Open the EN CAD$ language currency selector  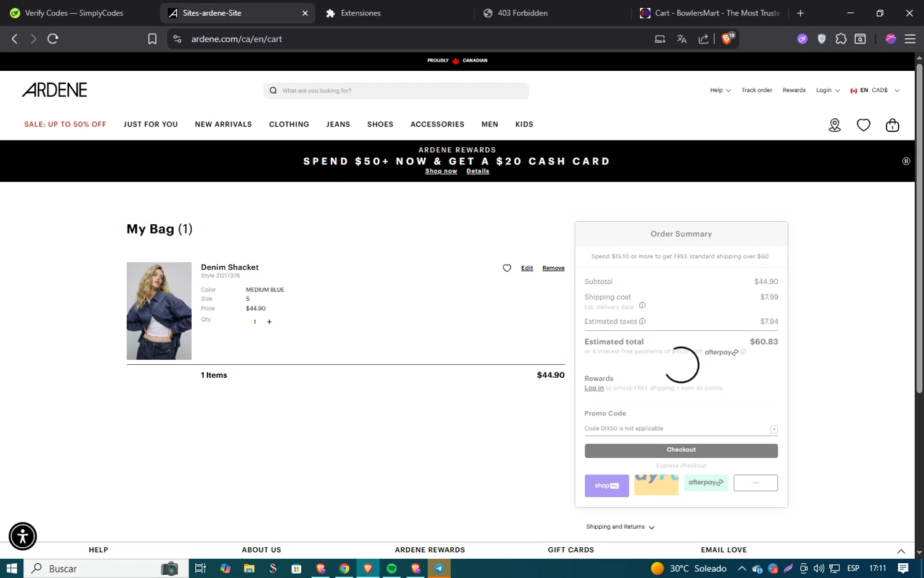pos(875,91)
